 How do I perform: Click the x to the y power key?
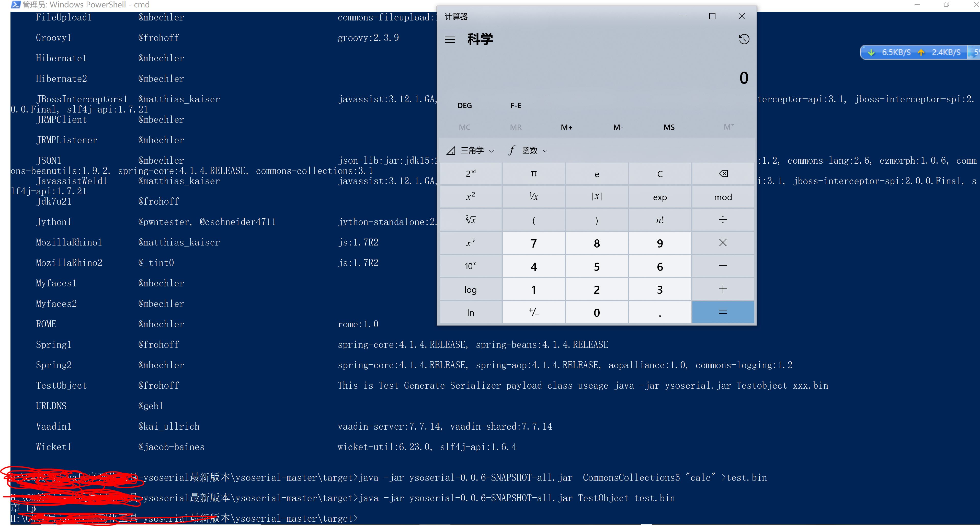coord(471,243)
